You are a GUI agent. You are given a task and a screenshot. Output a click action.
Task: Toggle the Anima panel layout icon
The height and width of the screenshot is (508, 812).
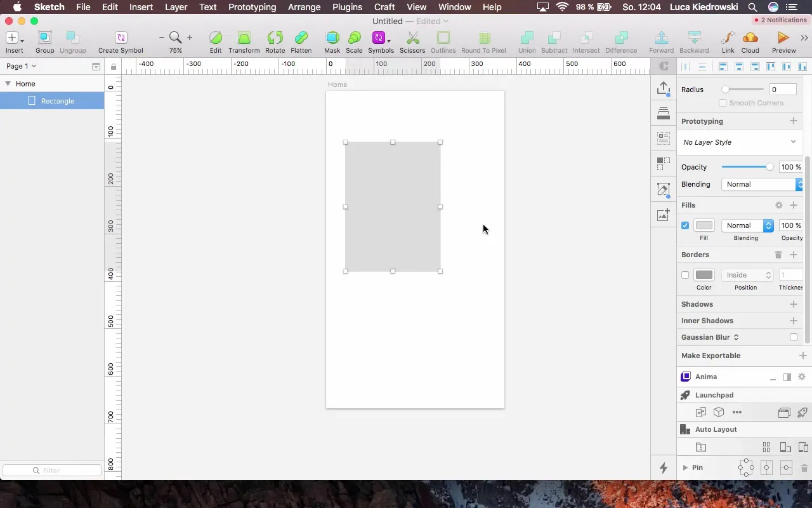coord(787,377)
